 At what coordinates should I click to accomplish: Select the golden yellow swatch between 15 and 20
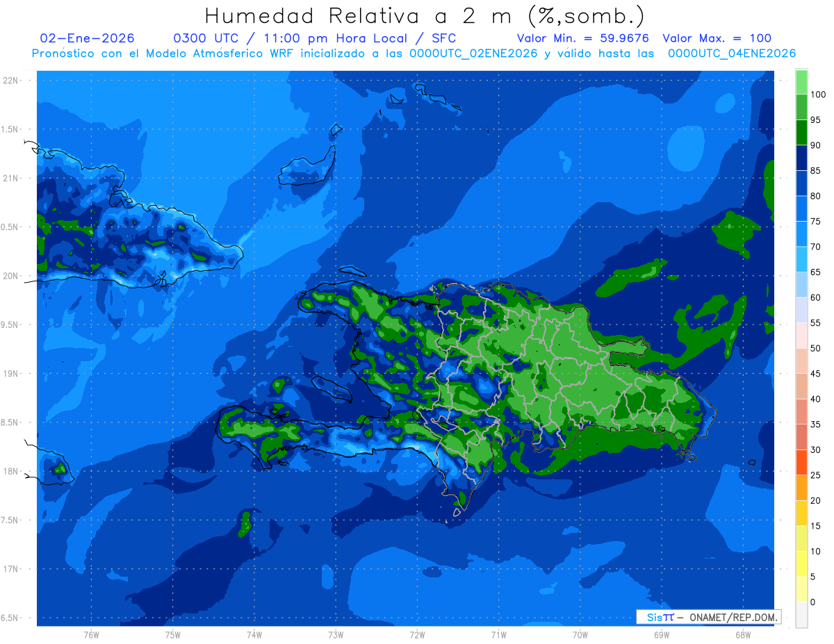801,513
